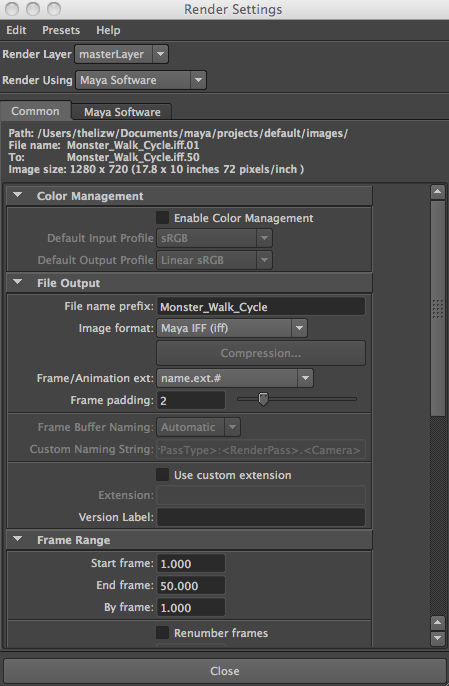
Task: Switch to the Common tab
Action: pyautogui.click(x=35, y=111)
